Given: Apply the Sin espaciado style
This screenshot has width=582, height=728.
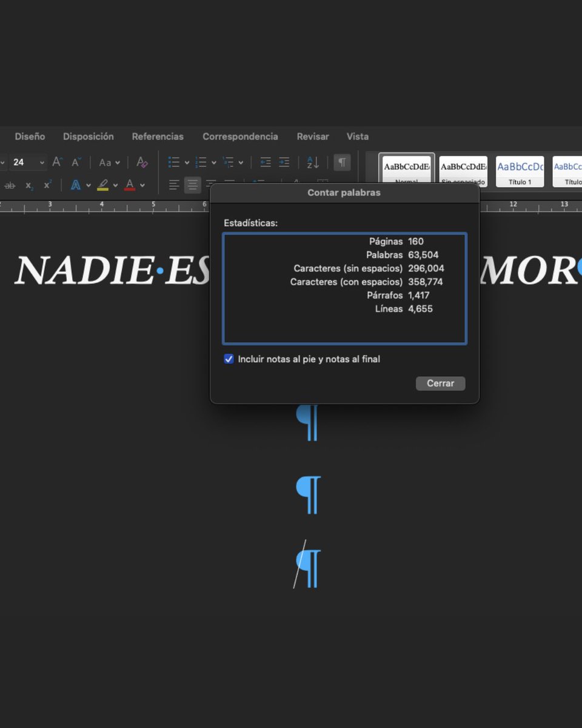Looking at the screenshot, I should [x=463, y=171].
